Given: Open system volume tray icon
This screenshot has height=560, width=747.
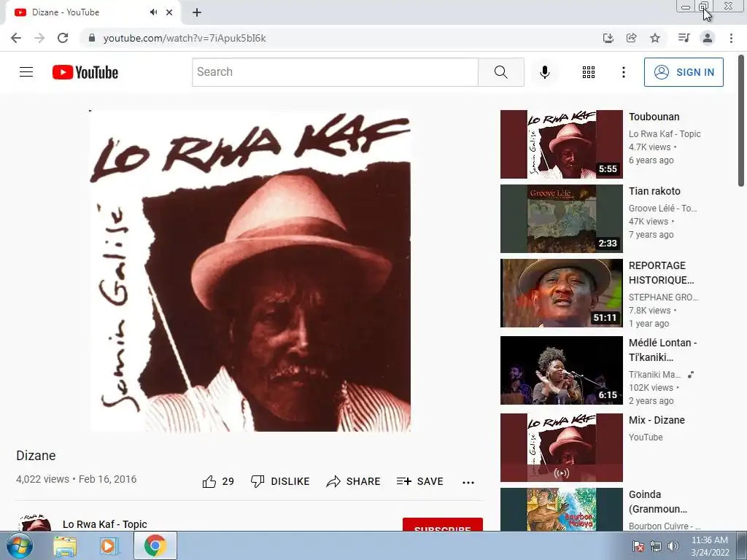Looking at the screenshot, I should coord(673,545).
